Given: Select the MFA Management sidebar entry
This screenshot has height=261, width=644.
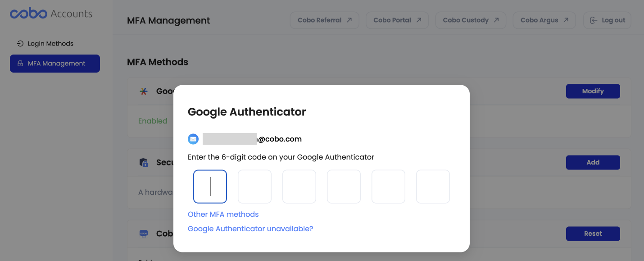Looking at the screenshot, I should click(55, 64).
